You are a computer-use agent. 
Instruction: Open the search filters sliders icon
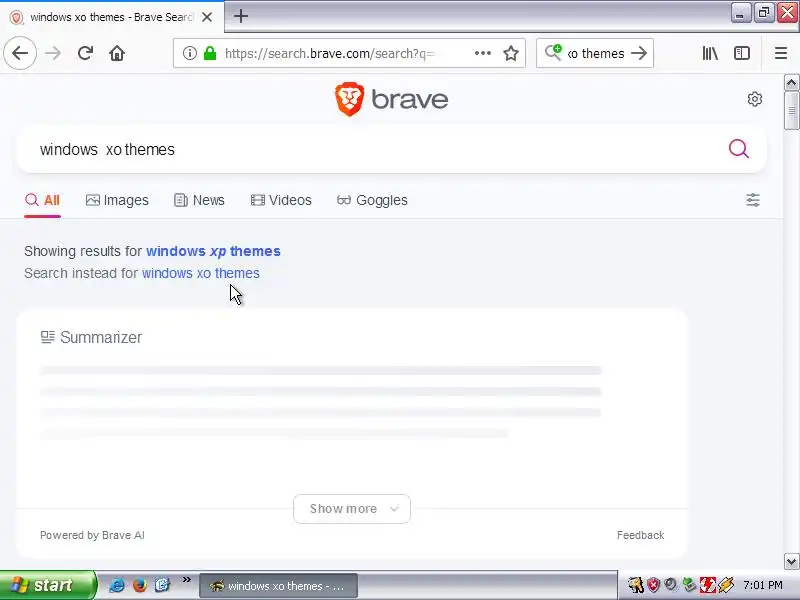[x=753, y=200]
